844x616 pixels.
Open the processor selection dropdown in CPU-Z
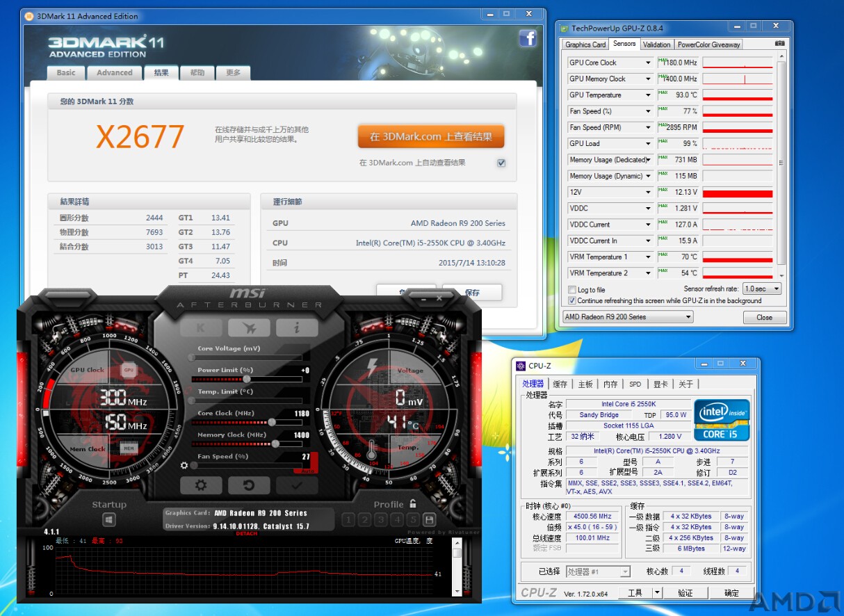[x=598, y=572]
